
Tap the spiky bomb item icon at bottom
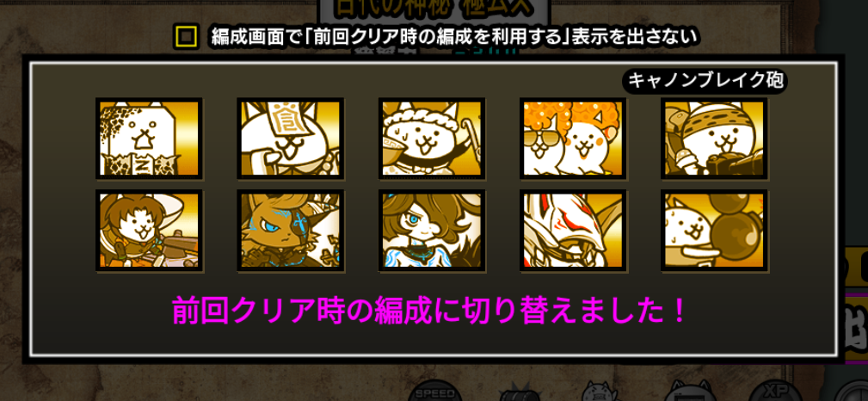[518, 392]
